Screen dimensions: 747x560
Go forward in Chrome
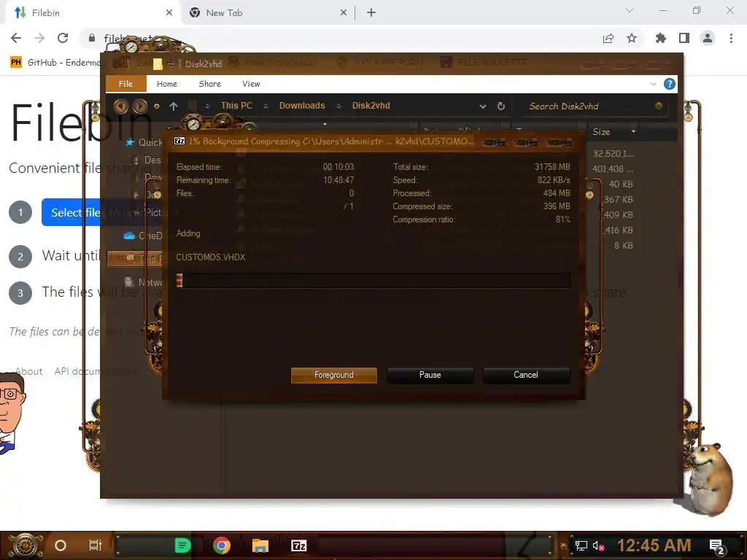coord(39,38)
